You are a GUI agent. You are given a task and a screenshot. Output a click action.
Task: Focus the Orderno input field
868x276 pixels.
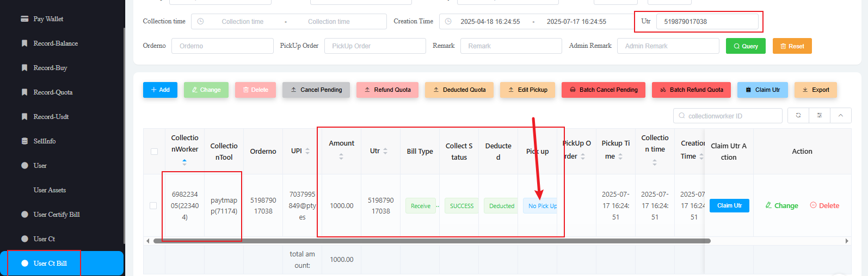coord(223,46)
